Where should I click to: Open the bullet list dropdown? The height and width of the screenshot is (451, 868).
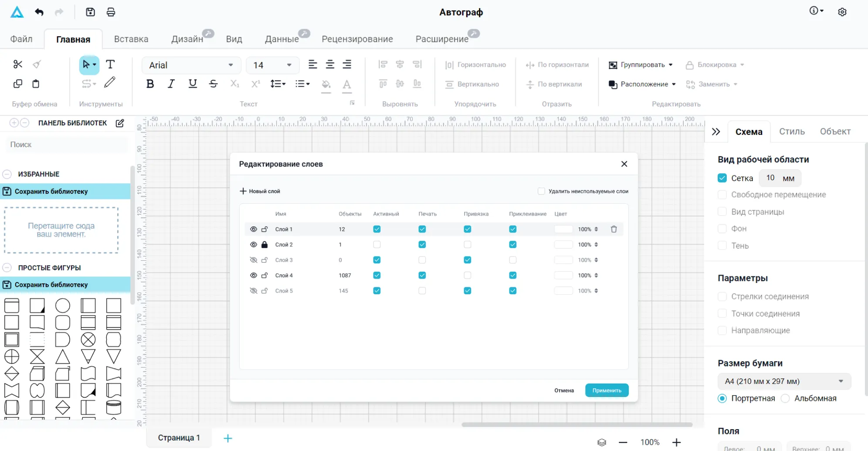tap(302, 84)
